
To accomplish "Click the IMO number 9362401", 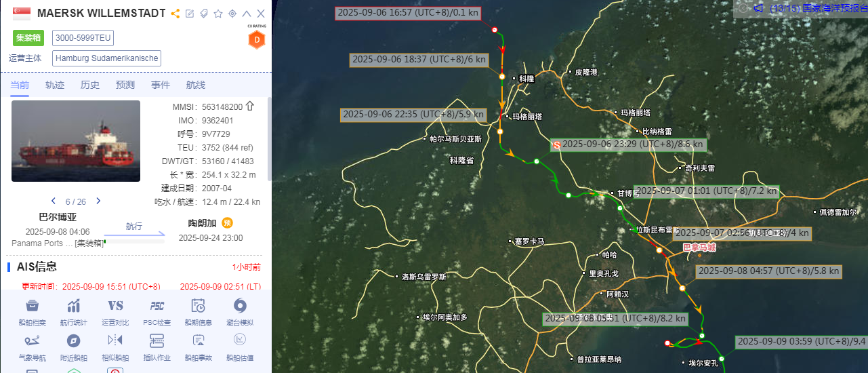I will click(219, 121).
